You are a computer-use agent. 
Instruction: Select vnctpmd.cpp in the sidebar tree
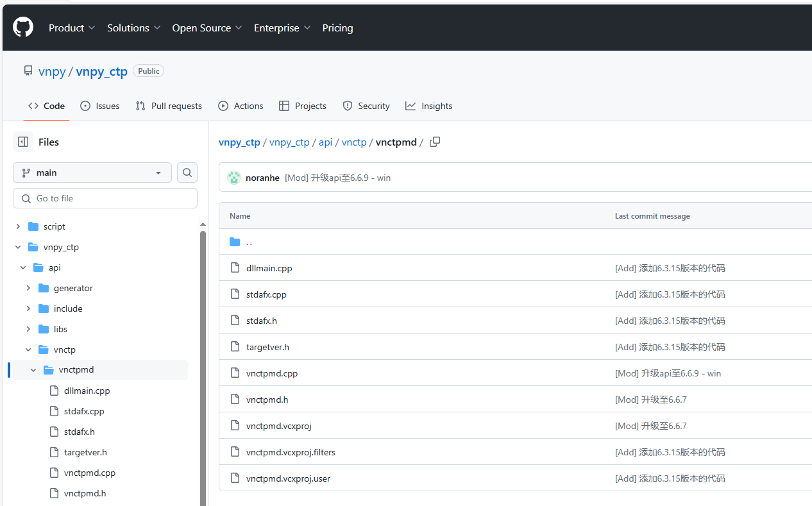[90, 473]
